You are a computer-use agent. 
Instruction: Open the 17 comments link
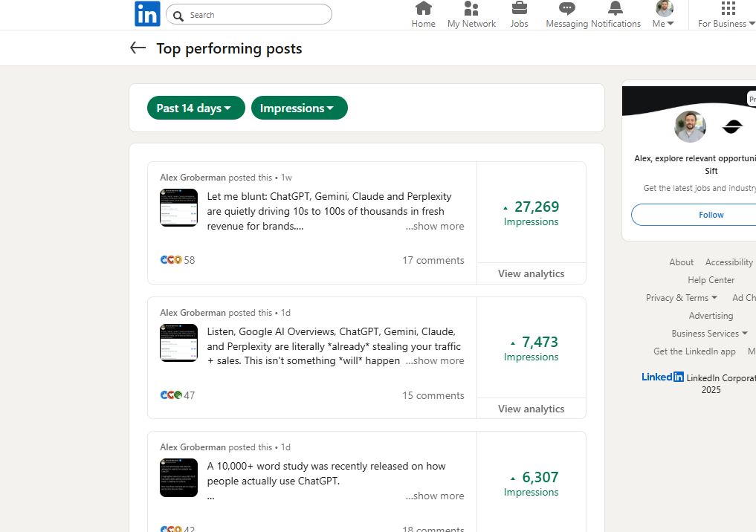point(433,260)
